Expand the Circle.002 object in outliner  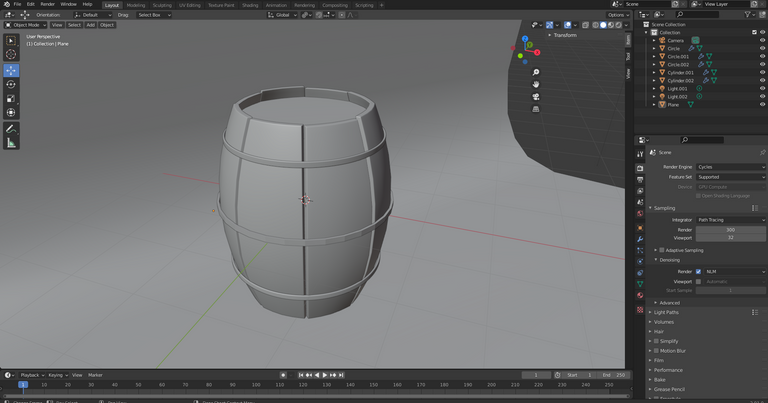655,64
